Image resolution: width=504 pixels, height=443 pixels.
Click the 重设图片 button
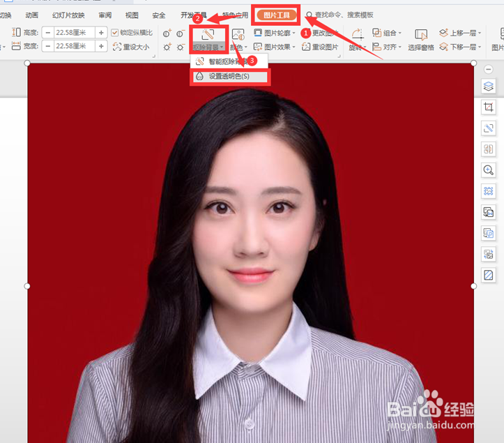(x=320, y=47)
